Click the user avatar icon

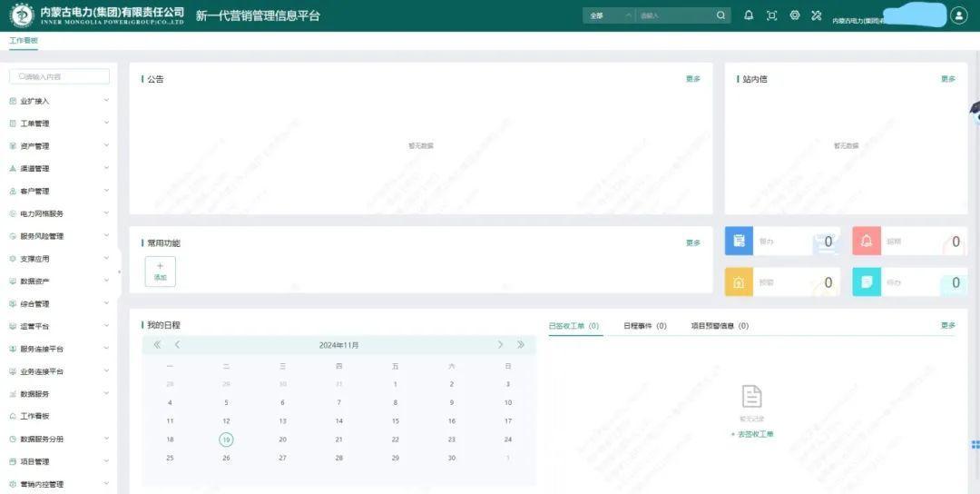click(x=959, y=15)
